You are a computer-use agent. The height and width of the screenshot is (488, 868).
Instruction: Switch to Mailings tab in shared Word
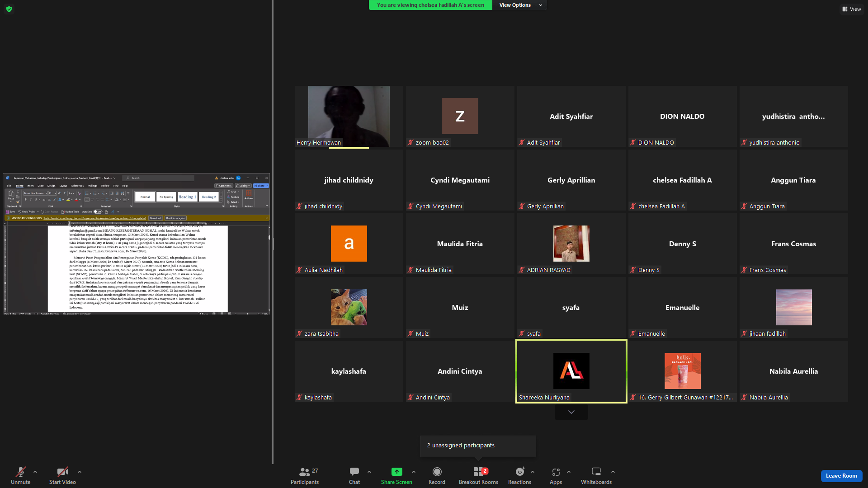pos(92,186)
